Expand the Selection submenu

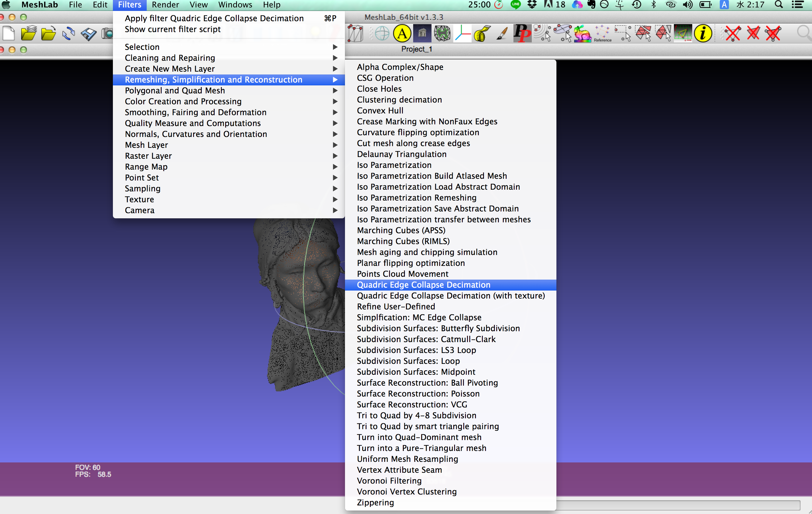229,47
